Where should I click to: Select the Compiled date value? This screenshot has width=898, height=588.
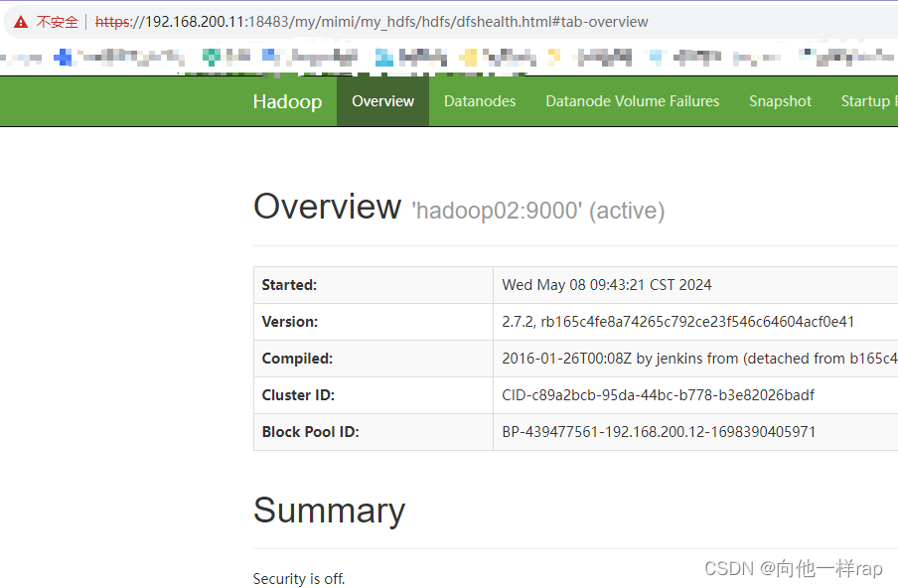pos(699,359)
